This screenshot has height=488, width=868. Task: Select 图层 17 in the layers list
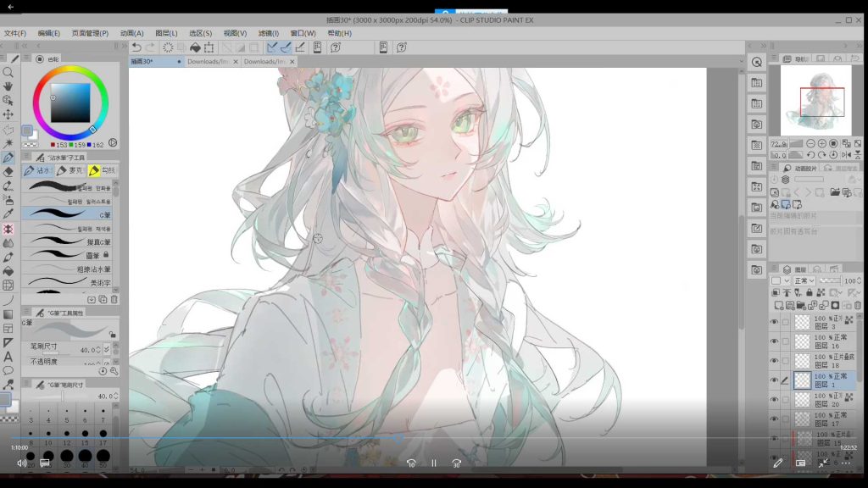[826, 417]
